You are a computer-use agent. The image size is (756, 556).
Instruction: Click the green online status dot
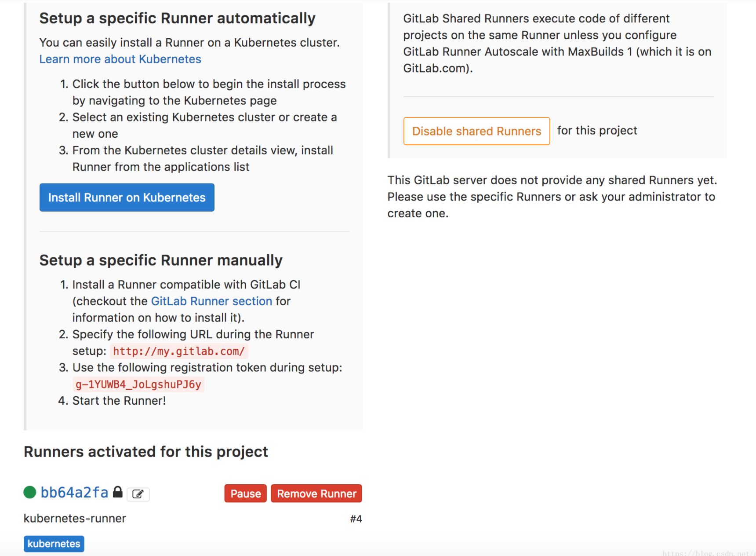[30, 492]
